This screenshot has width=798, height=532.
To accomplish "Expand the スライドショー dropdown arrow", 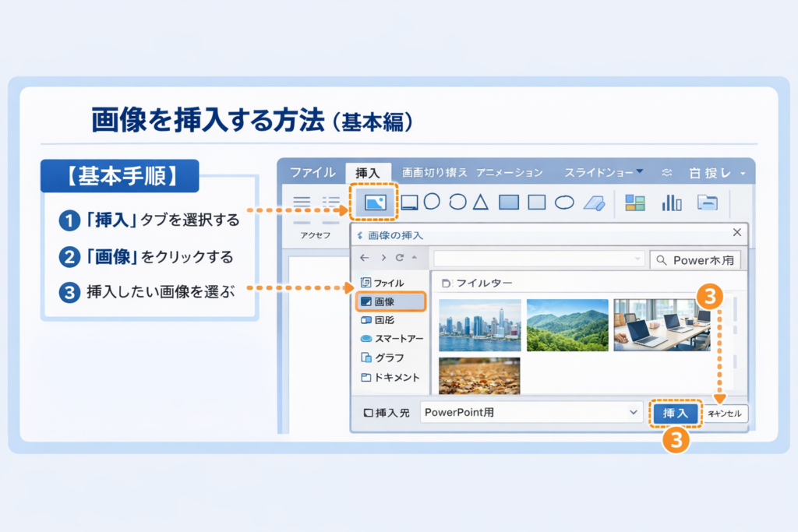I will click(640, 171).
